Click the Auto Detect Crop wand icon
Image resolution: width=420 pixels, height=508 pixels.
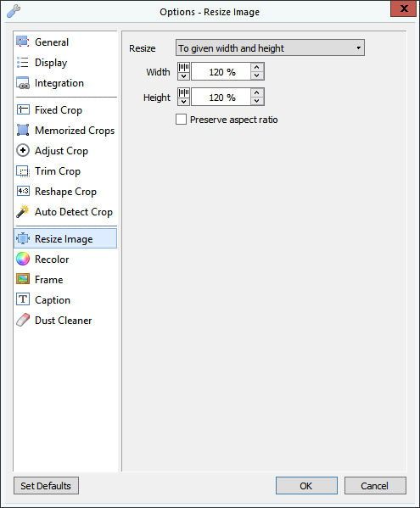click(23, 211)
